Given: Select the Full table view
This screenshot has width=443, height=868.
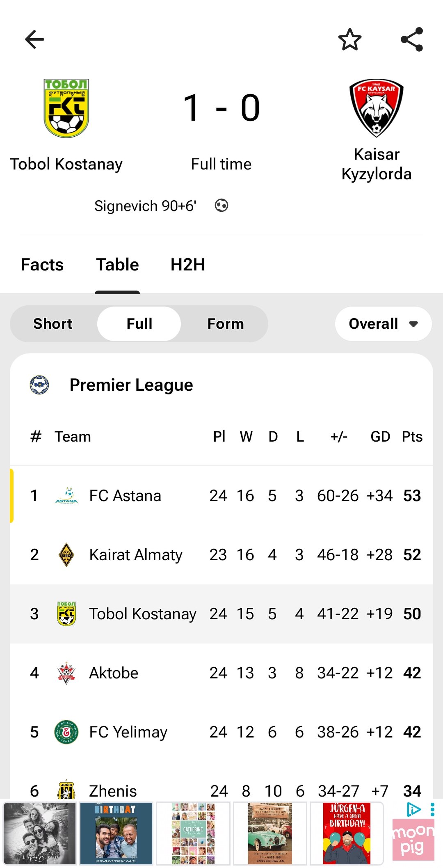Looking at the screenshot, I should pos(139,324).
